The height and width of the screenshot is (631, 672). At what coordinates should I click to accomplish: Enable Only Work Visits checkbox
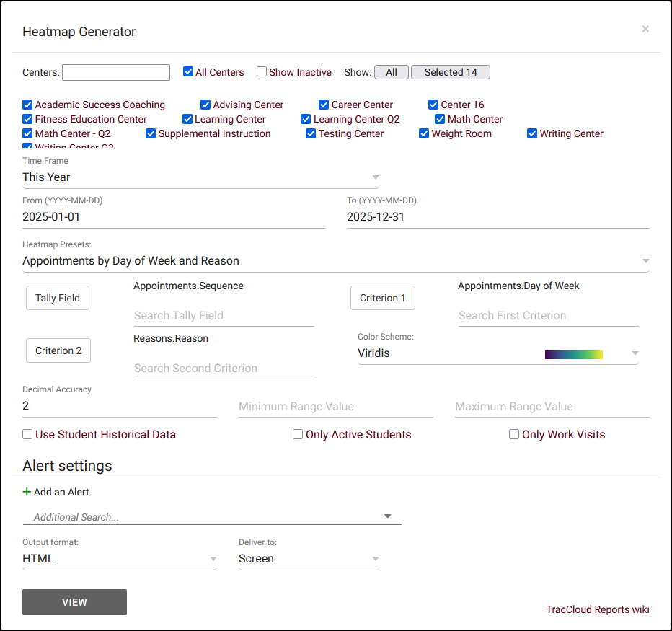[514, 435]
